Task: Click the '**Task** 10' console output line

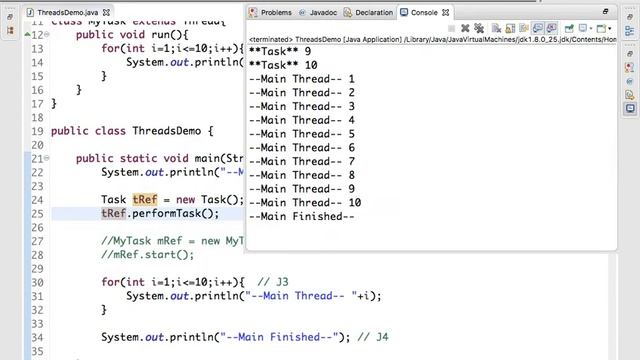Action: 283,65
